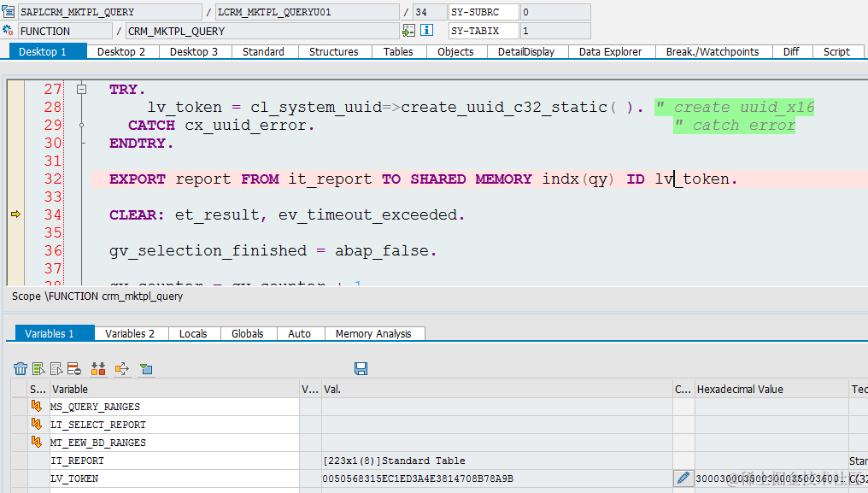Click the orange export arrows icon
The image size is (868, 493).
point(122,369)
